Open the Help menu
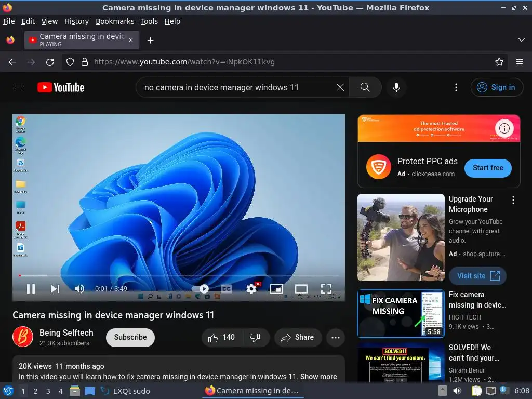 pyautogui.click(x=172, y=21)
